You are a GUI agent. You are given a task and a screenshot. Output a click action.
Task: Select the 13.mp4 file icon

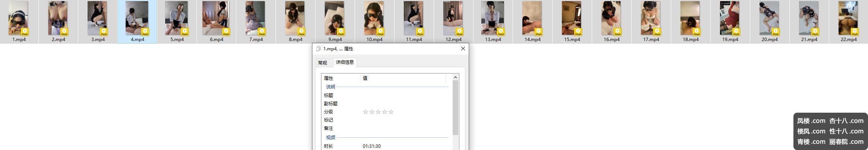493,18
